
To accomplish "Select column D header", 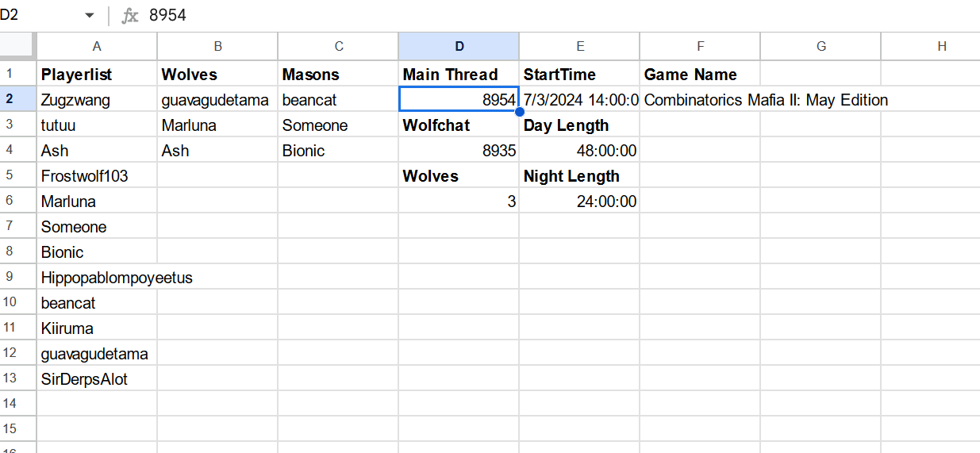I will [459, 46].
